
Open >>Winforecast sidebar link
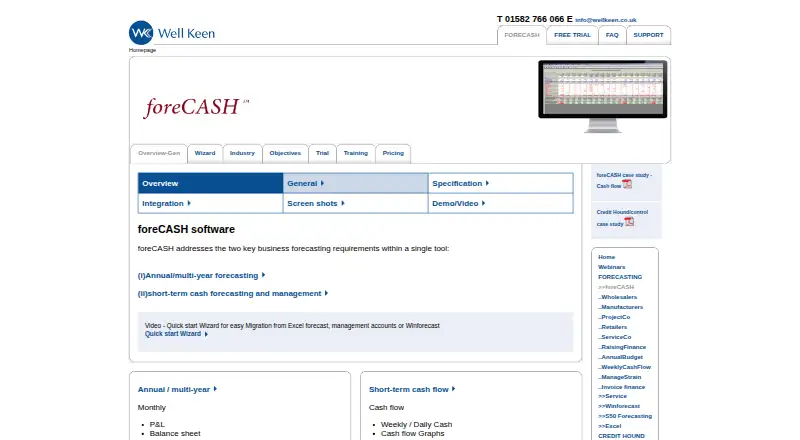(x=619, y=406)
